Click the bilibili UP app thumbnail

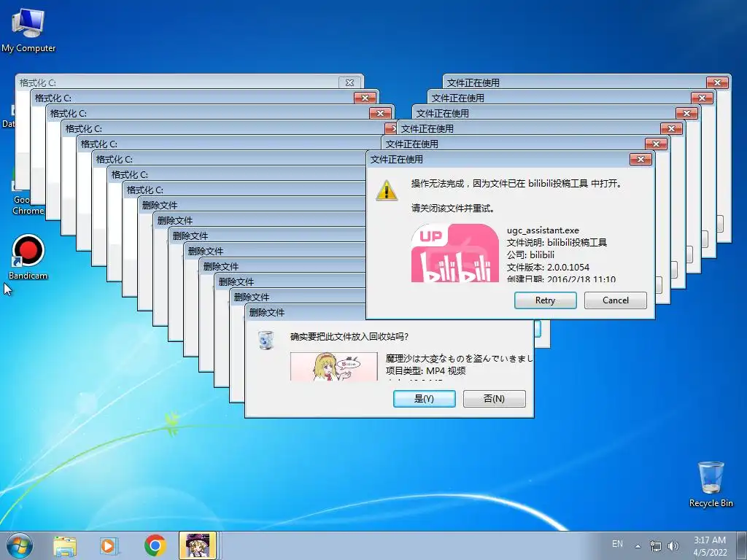click(x=455, y=253)
